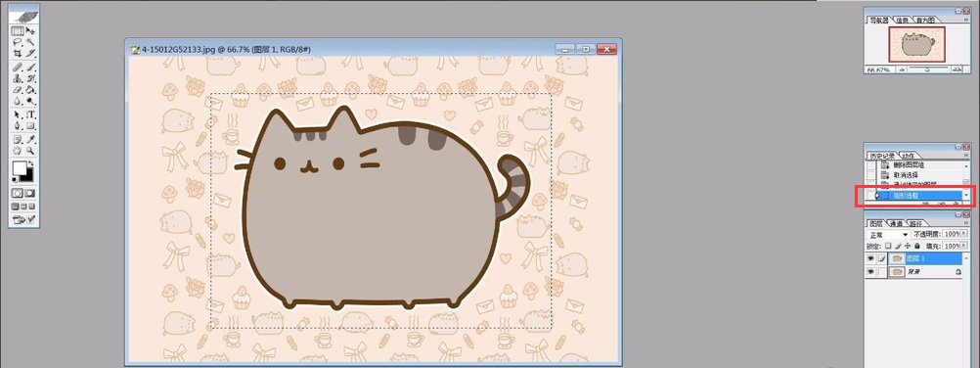Switch to the 通道 (Channels) tab

coord(896,223)
